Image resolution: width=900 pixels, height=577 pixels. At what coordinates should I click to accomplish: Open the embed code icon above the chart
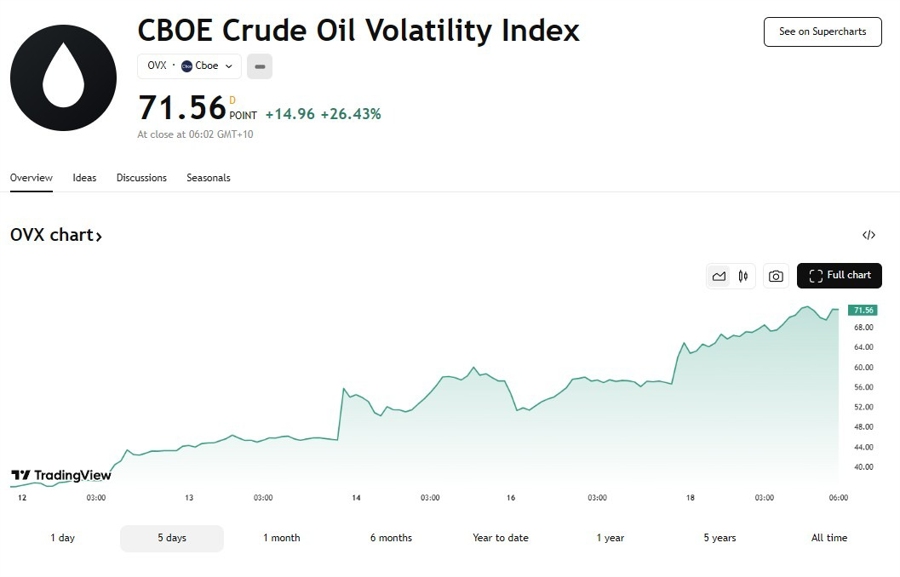pyautogui.click(x=869, y=234)
